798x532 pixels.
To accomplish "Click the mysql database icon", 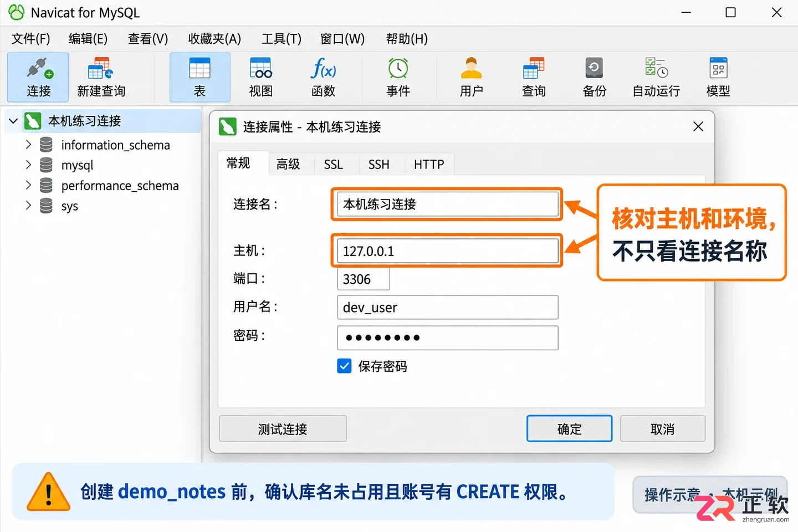I will point(46,165).
